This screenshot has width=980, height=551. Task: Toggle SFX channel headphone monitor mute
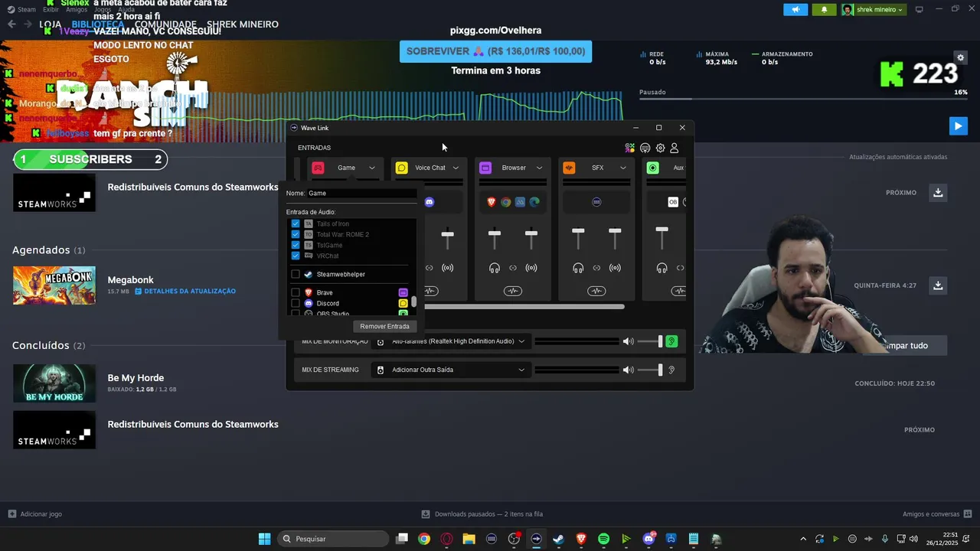point(578,268)
